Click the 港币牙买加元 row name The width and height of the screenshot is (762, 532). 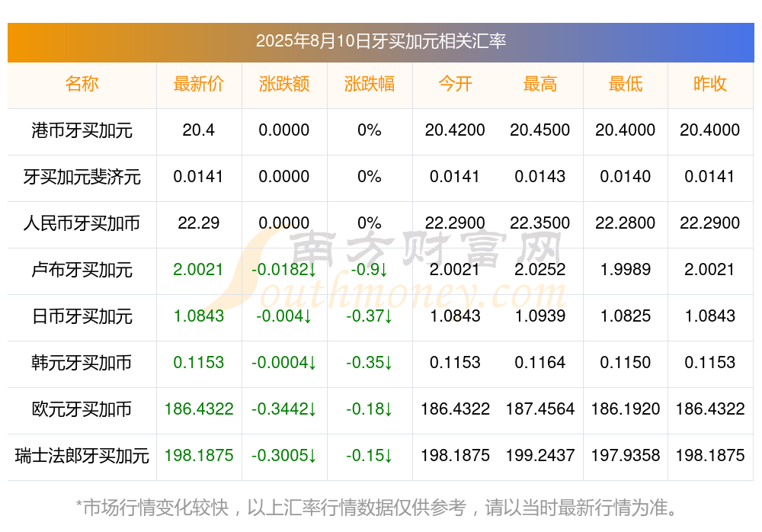click(x=82, y=130)
